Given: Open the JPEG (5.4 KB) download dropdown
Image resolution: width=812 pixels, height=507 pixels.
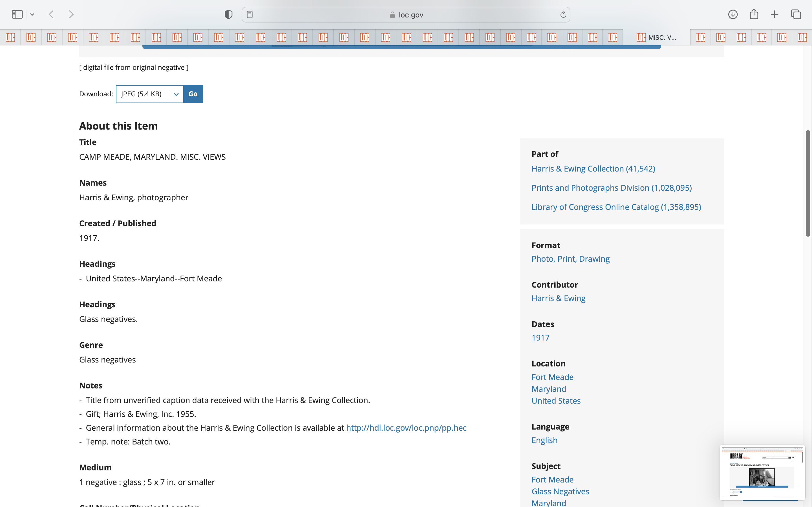Looking at the screenshot, I should point(150,94).
